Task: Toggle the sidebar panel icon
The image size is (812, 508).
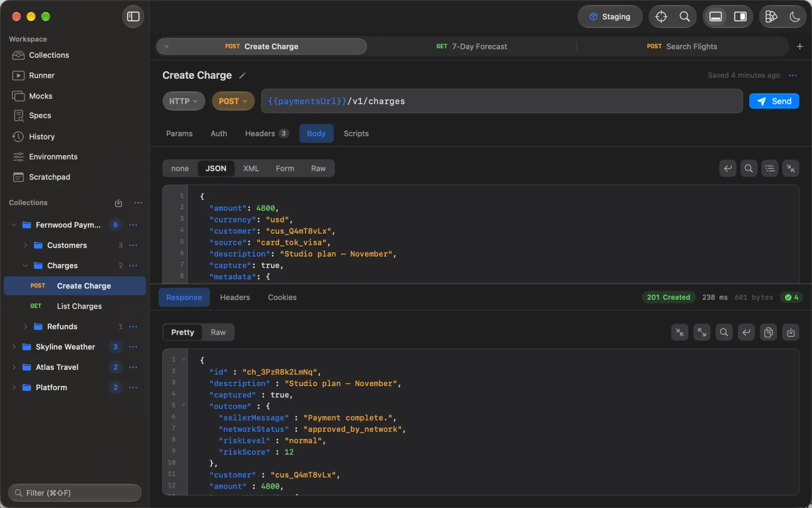Action: (133, 17)
